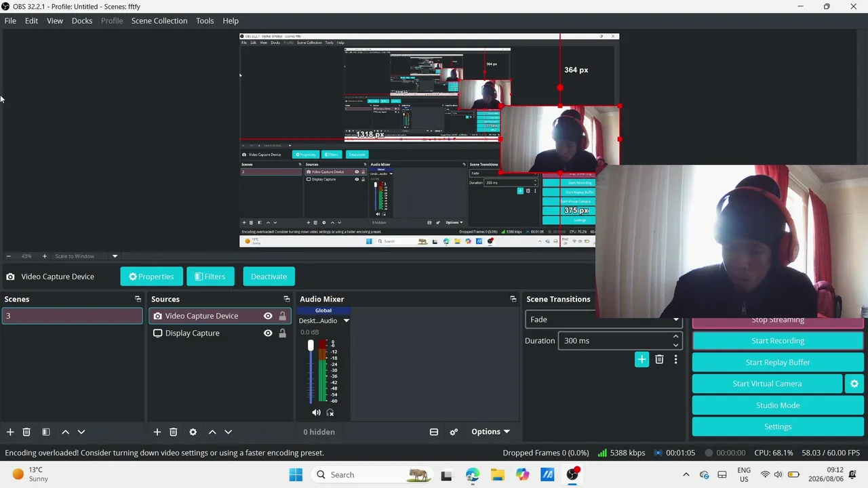Move scene up with the Scenes up arrow
This screenshot has width=868, height=488.
pos(65,432)
